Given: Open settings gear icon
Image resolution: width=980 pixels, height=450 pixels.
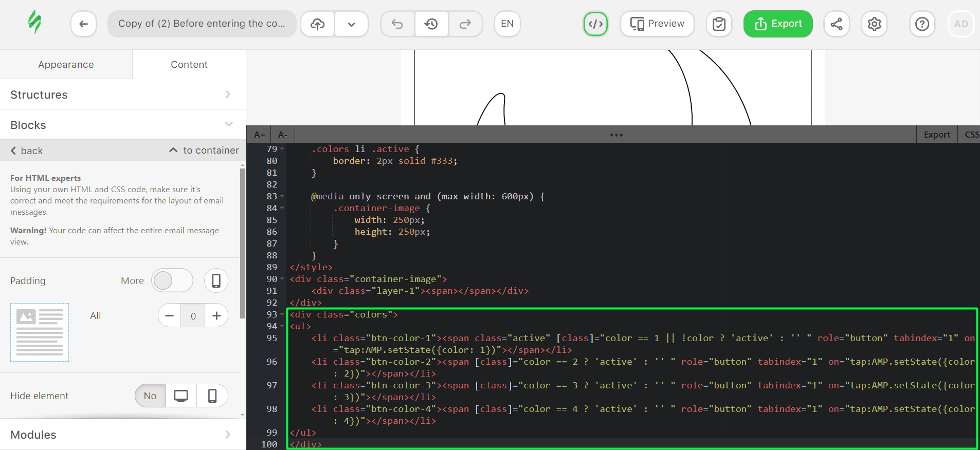Looking at the screenshot, I should point(874,24).
